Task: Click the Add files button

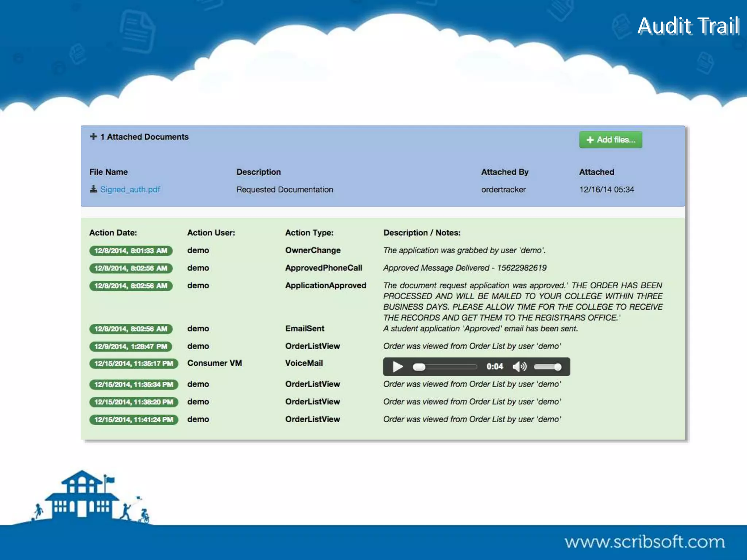Action: click(x=611, y=140)
